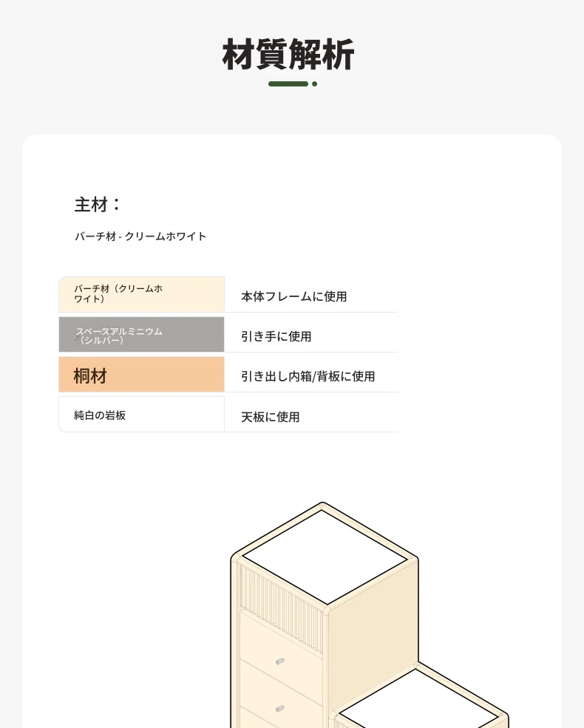Select the white 純白の岩板 swatch
This screenshot has height=728, width=584.
tap(142, 414)
